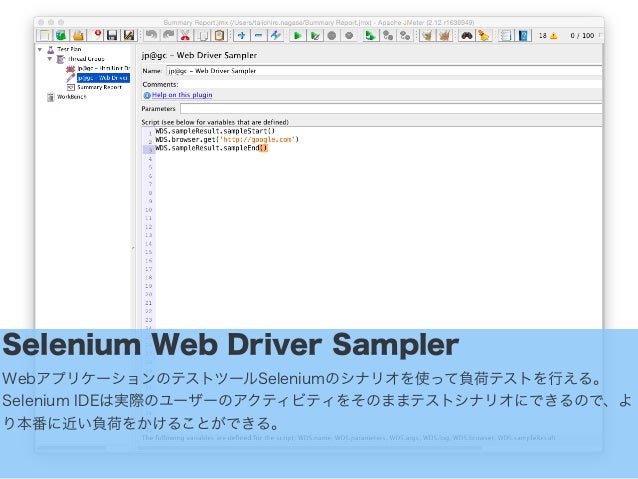Click the Paste clipboard icon

(x=219, y=36)
